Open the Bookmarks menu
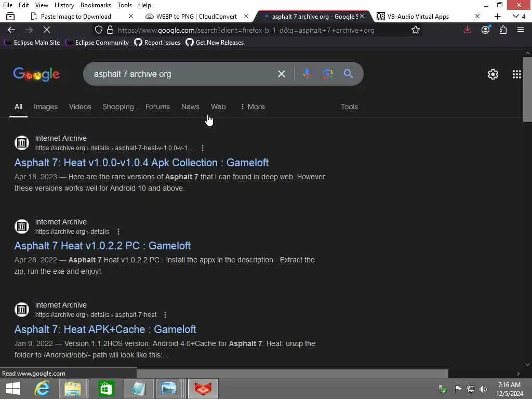This screenshot has height=399, width=532. click(x=96, y=5)
